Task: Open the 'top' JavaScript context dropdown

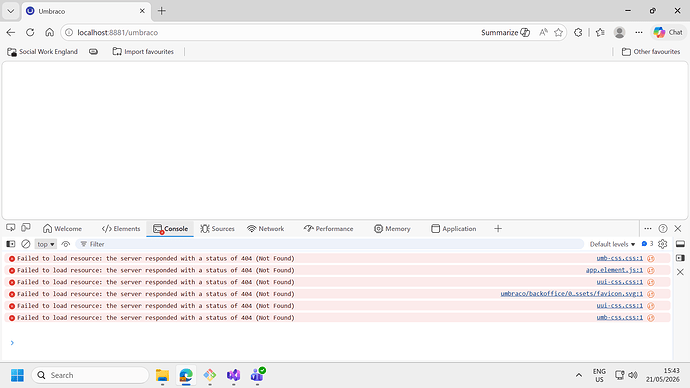Action: [x=45, y=244]
